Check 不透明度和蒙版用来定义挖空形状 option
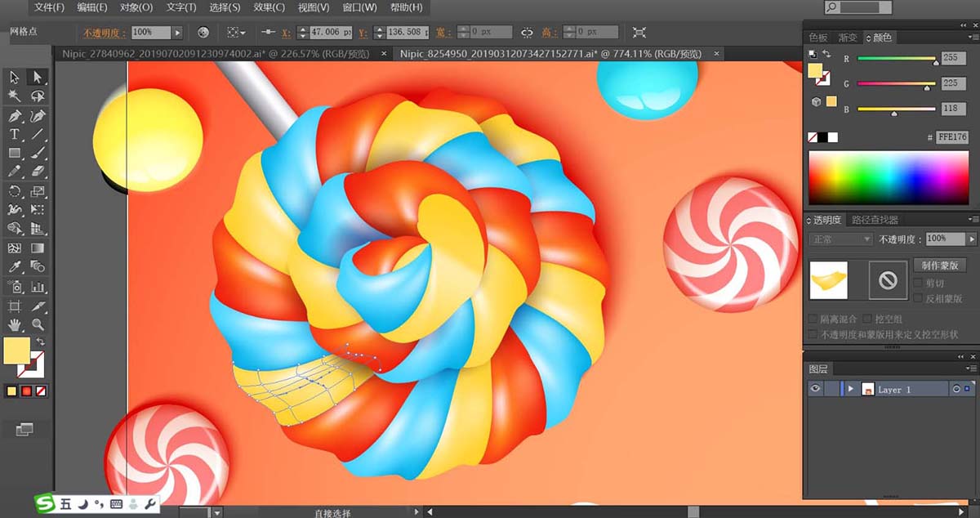Viewport: 980px width, 518px height. [813, 334]
